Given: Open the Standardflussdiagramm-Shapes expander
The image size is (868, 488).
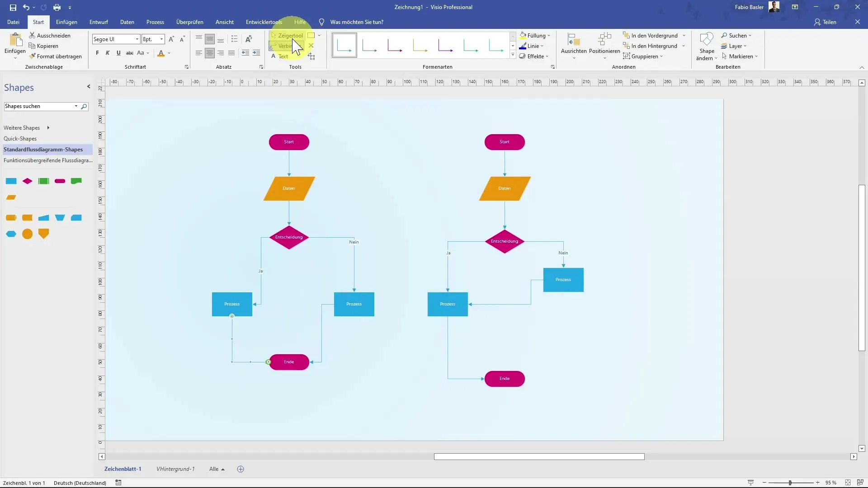Looking at the screenshot, I should click(x=43, y=150).
